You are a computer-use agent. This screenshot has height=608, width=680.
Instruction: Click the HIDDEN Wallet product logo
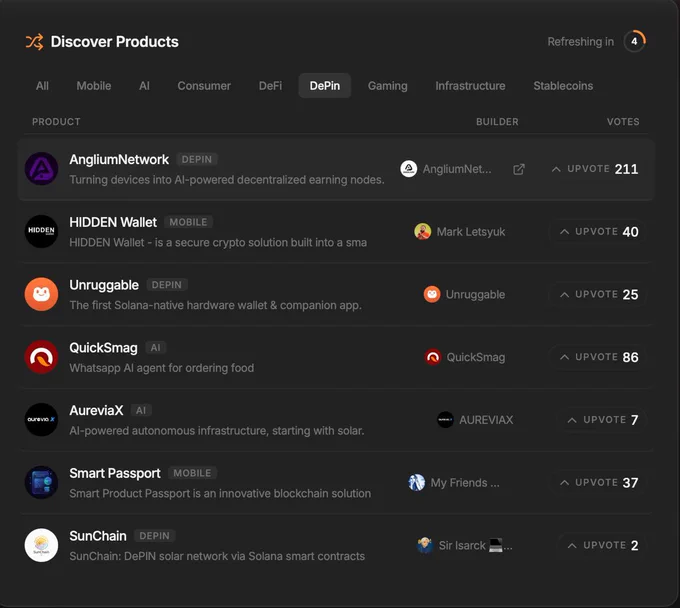tap(41, 231)
